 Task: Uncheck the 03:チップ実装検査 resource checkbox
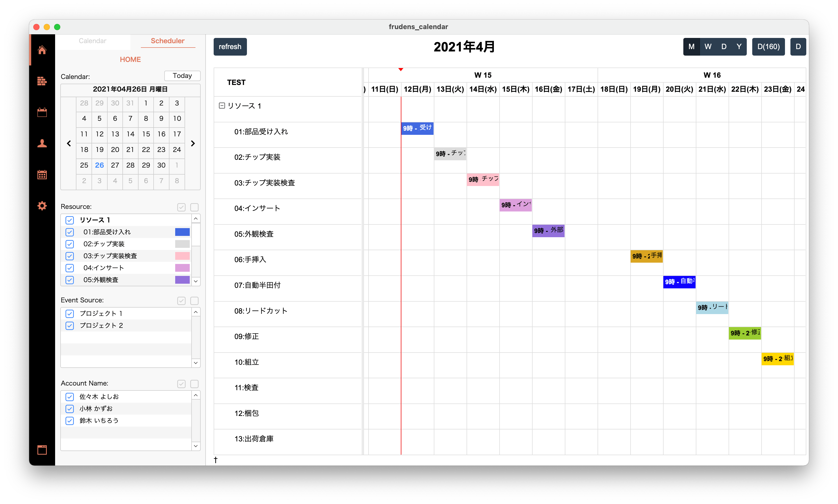tap(70, 256)
